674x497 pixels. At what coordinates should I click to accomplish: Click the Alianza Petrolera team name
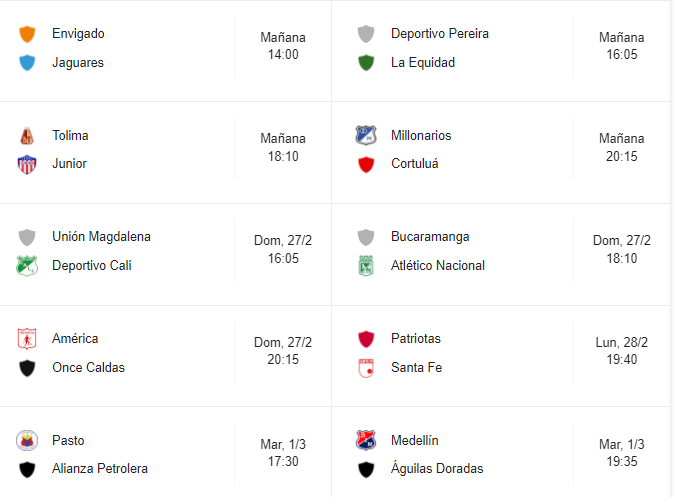100,469
